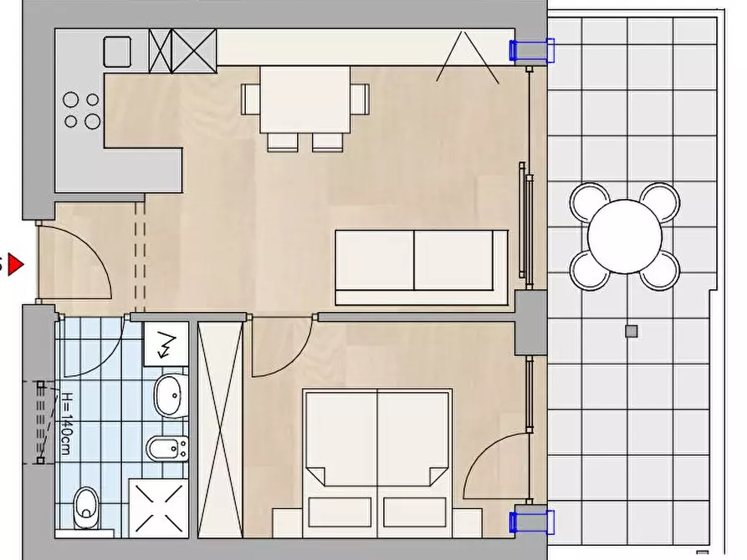Select the bedroom door swing arc
Viewport: 747px width, 560px height.
point(281,348)
